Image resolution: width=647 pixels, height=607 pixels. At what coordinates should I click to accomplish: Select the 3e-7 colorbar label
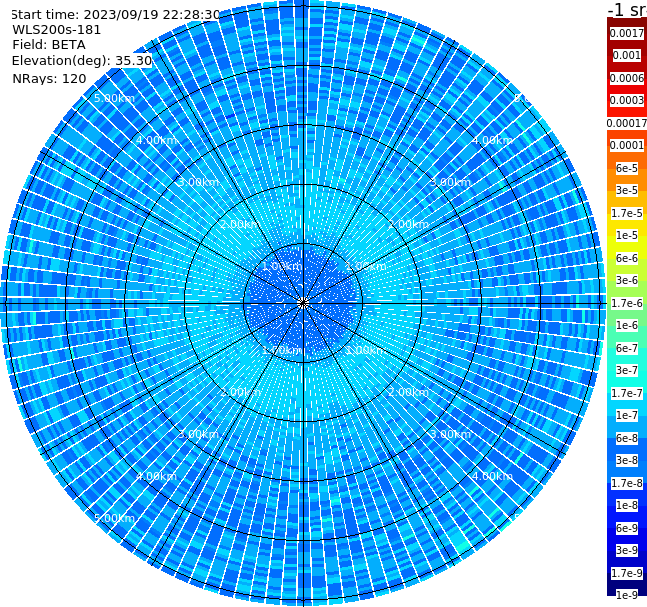pyautogui.click(x=627, y=370)
